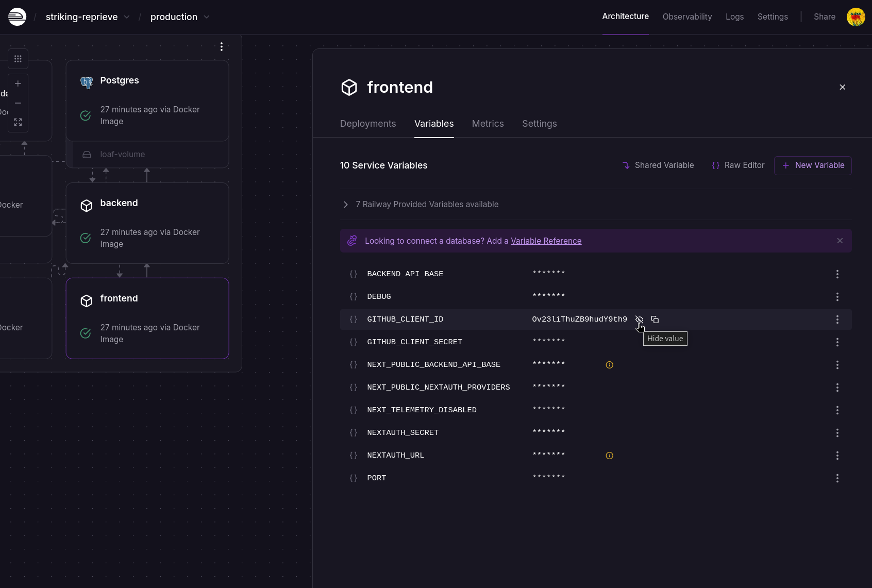Zoom in on the architecture canvas
The height and width of the screenshot is (588, 872).
tap(18, 83)
